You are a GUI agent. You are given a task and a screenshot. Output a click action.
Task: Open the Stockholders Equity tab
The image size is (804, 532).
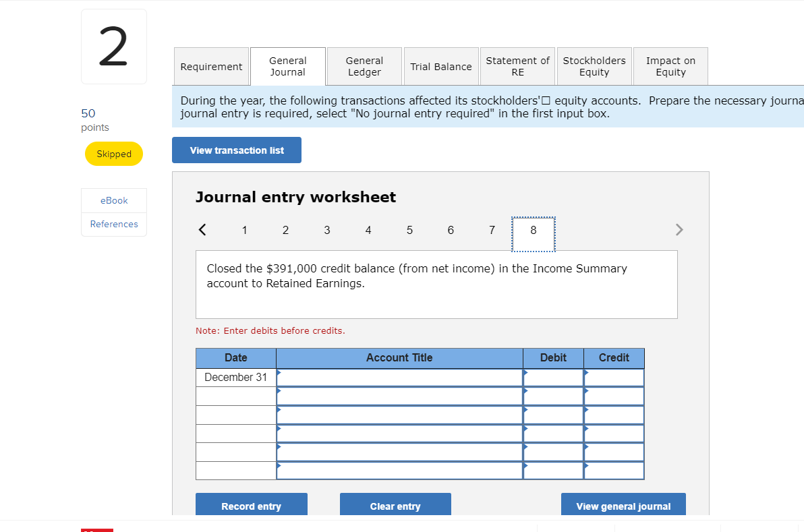(594, 66)
